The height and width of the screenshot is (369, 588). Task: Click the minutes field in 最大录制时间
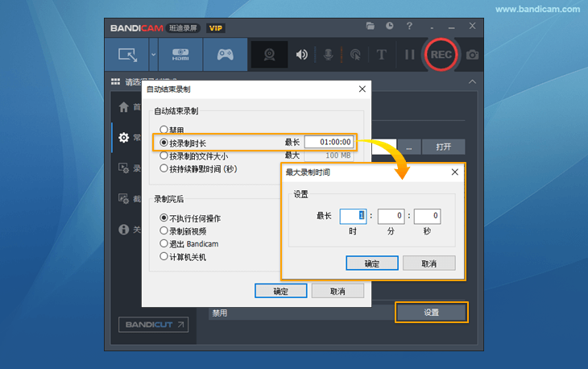pyautogui.click(x=391, y=216)
